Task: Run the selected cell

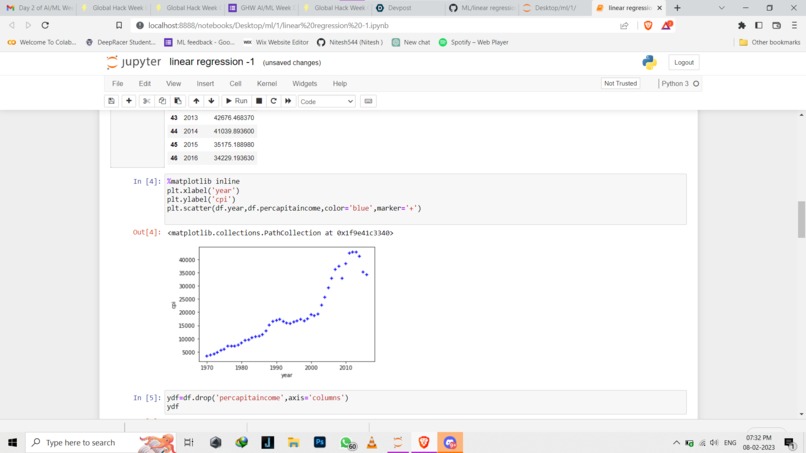Action: click(x=236, y=101)
